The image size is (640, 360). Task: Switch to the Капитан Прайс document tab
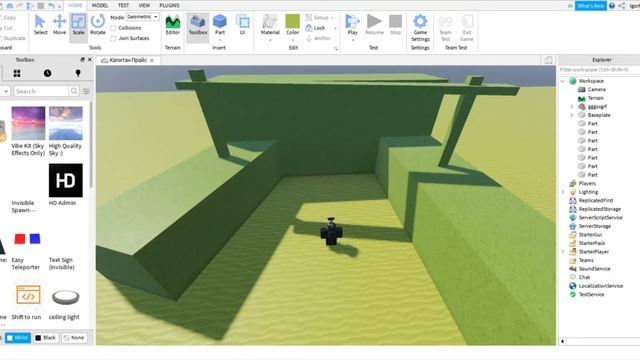(x=128, y=60)
